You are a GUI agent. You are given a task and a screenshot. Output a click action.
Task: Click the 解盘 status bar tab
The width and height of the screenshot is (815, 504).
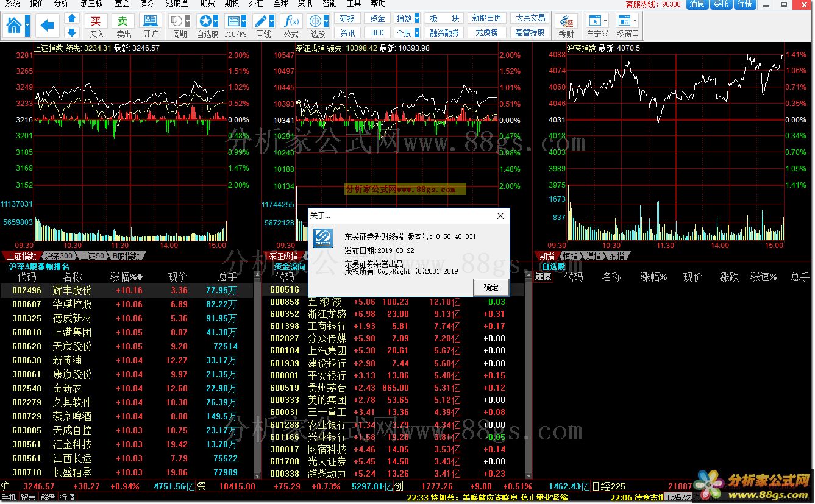click(x=48, y=497)
